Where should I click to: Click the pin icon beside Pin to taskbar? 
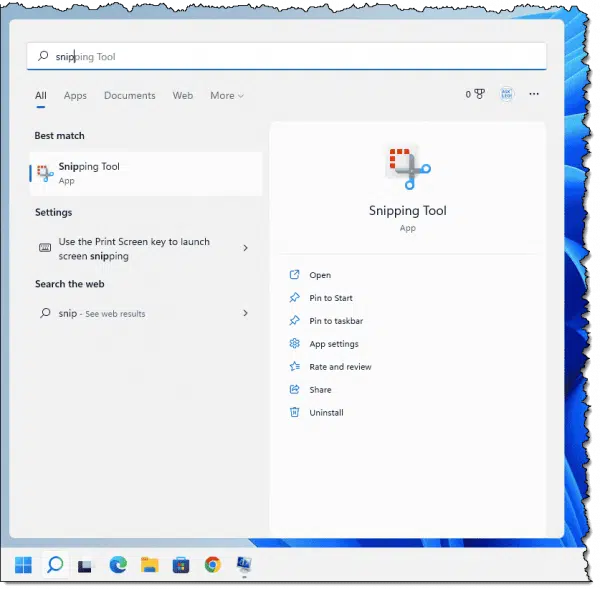pos(294,321)
